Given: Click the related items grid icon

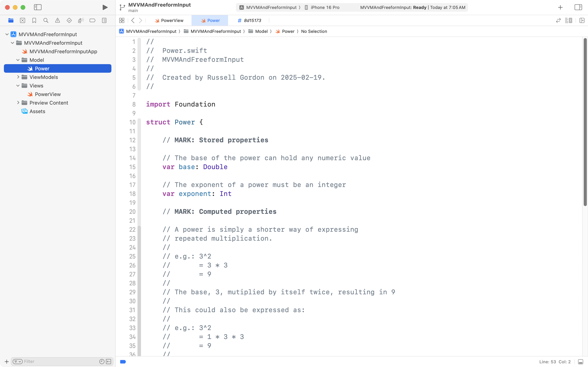Looking at the screenshot, I should (x=122, y=20).
